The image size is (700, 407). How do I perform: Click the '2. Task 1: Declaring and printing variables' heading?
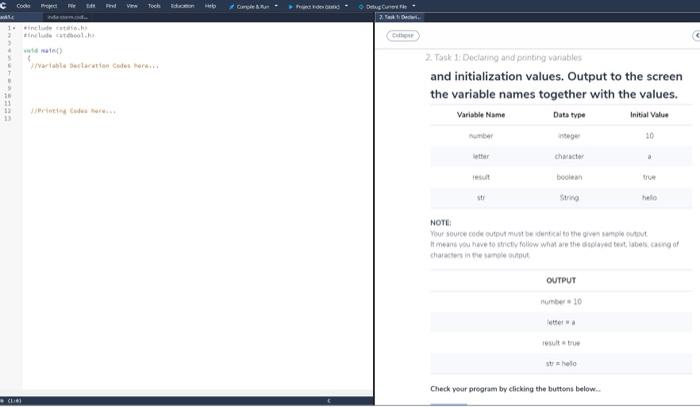(503, 58)
